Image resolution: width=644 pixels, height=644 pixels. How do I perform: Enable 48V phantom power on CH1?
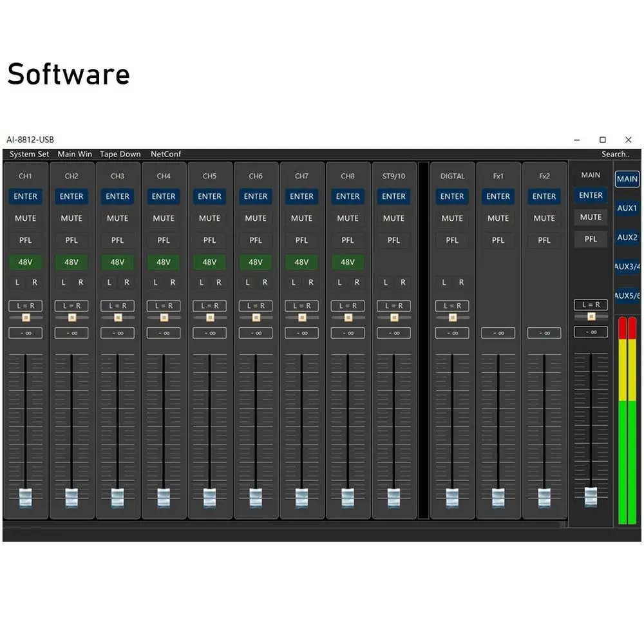tap(26, 262)
